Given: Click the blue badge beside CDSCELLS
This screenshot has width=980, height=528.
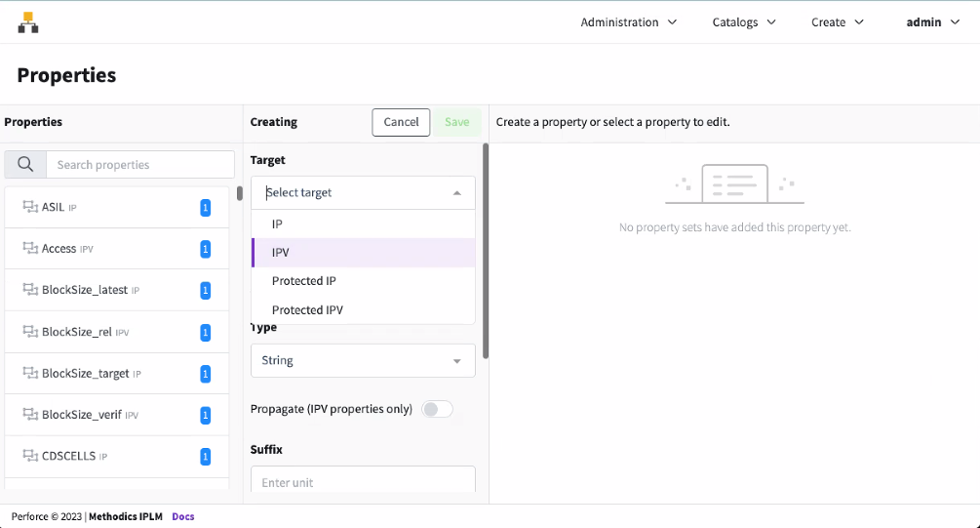Looking at the screenshot, I should click(205, 456).
